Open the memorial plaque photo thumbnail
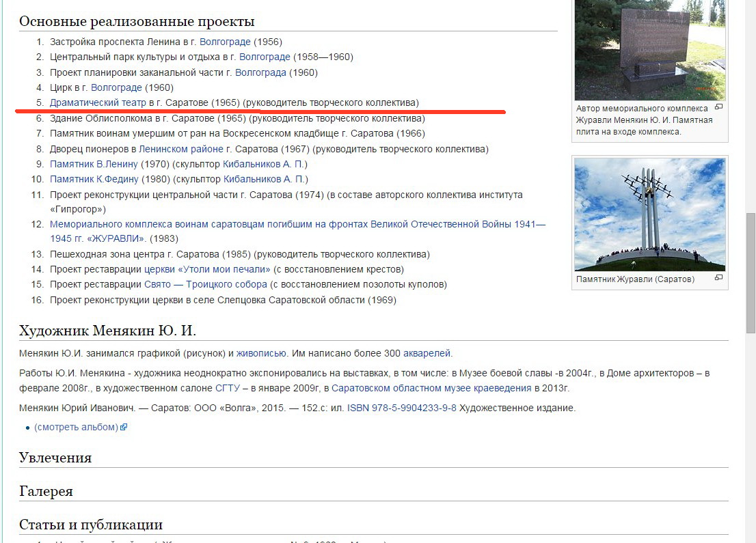 point(650,50)
